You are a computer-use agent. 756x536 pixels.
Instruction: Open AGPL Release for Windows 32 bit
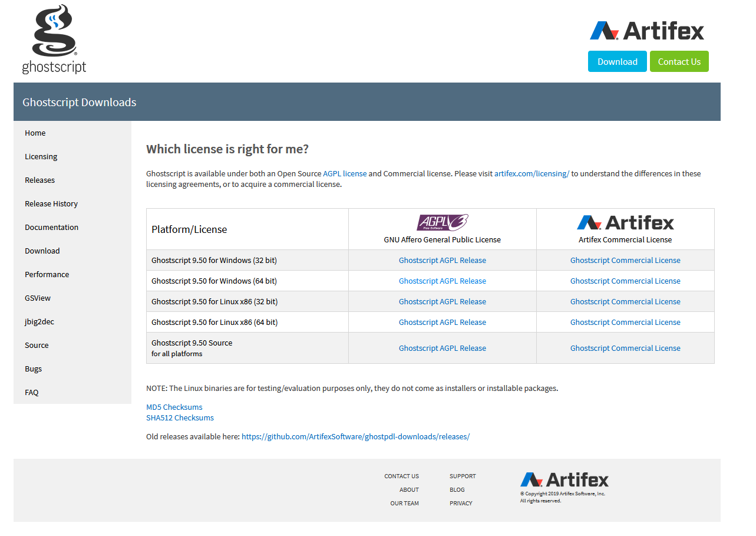point(443,260)
